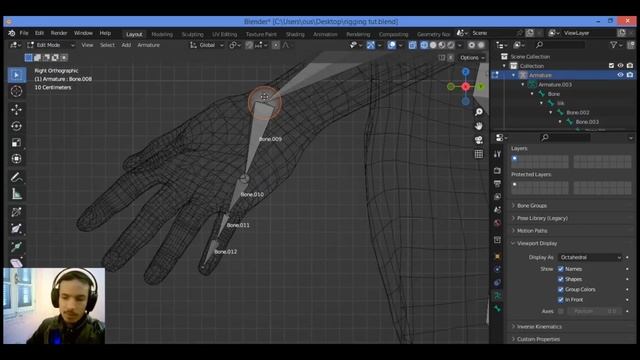
Task: Open the Display As Octahedral dropdown
Action: coord(590,257)
